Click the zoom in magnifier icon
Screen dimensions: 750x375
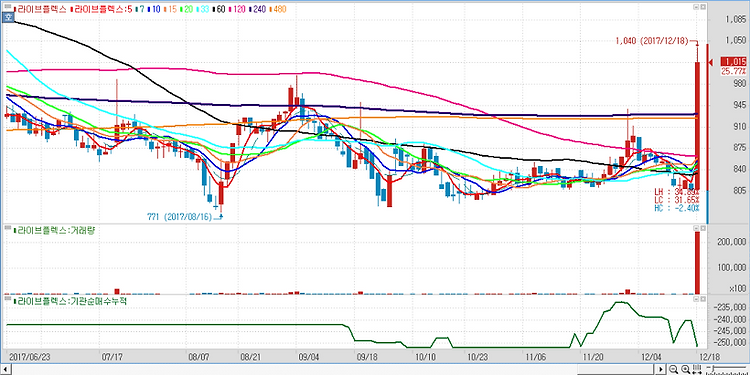point(685,369)
